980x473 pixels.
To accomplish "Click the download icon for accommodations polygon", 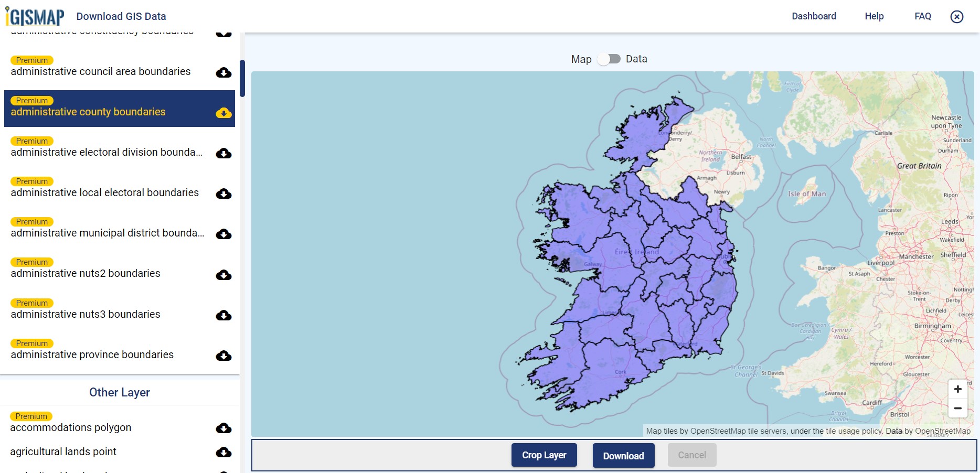I will 224,428.
